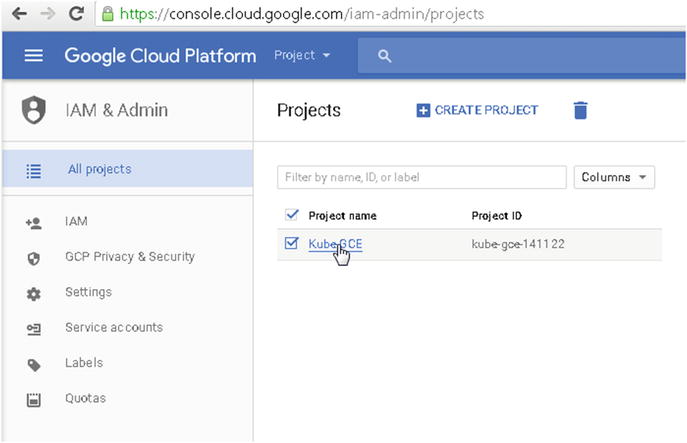Screen dimensions: 687x443
Task: Select All projects in sidebar
Action: point(99,169)
